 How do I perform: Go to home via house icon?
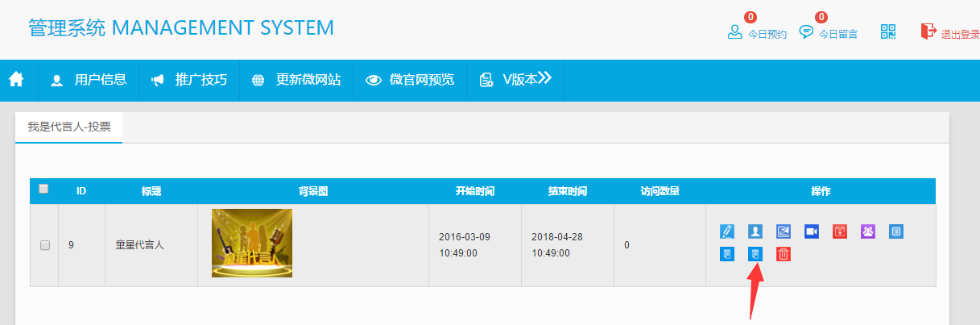16,79
